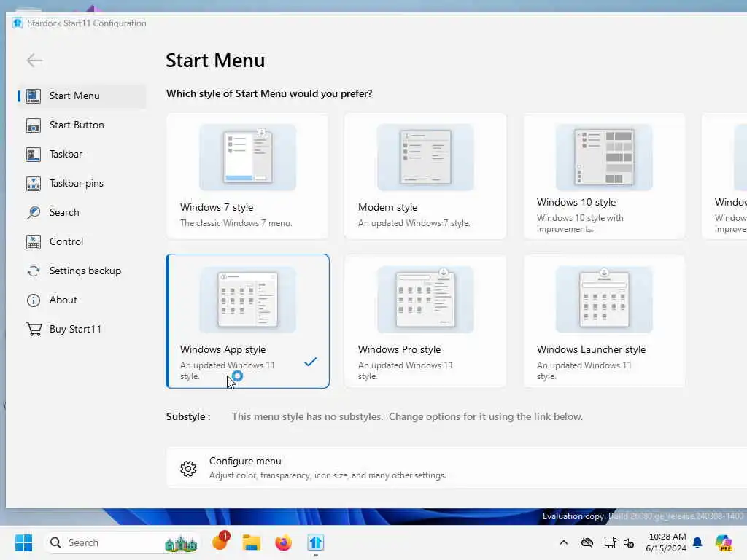The height and width of the screenshot is (560, 747).
Task: Click the network display tray icon
Action: tap(611, 542)
